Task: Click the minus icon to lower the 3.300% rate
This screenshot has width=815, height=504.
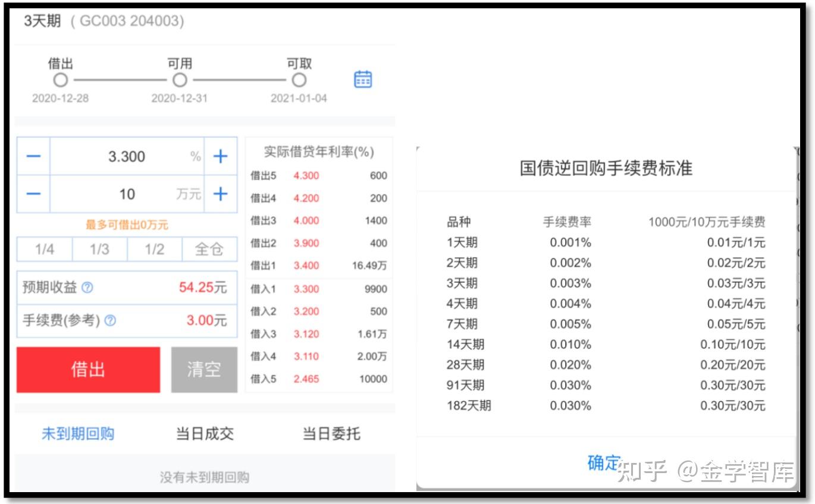Action: click(33, 156)
